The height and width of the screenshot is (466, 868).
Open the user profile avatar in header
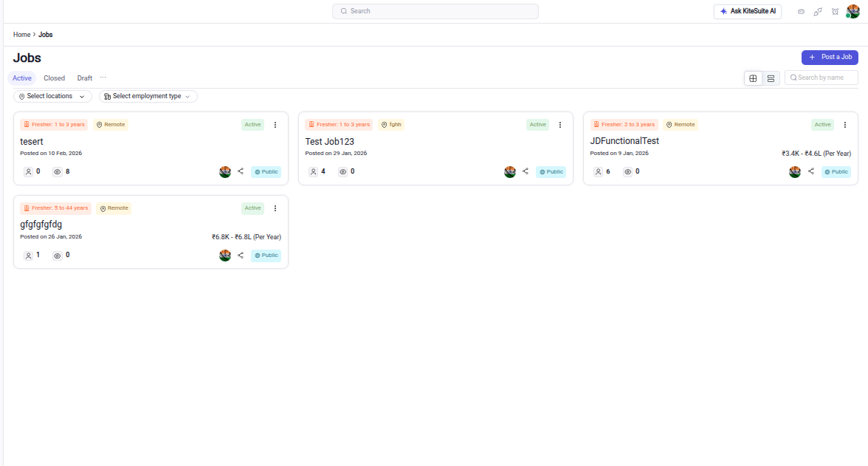click(852, 11)
